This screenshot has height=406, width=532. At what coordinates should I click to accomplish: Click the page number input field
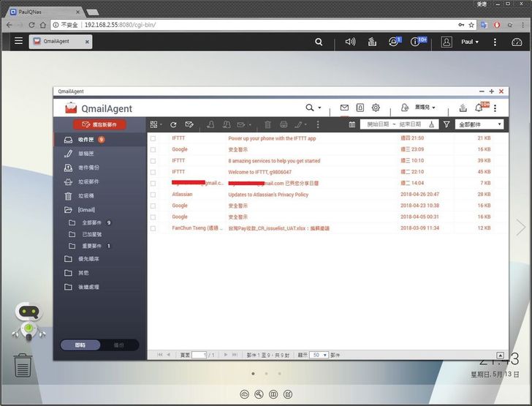tap(199, 355)
